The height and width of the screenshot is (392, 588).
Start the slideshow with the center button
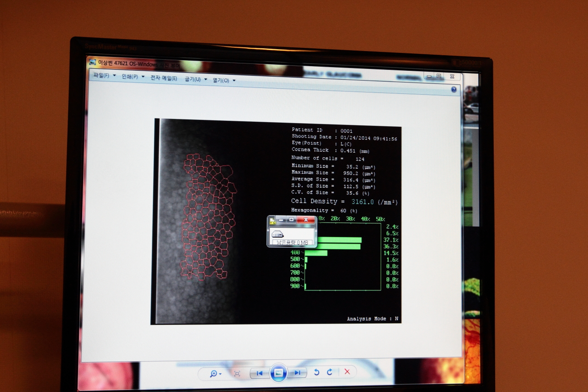click(278, 373)
